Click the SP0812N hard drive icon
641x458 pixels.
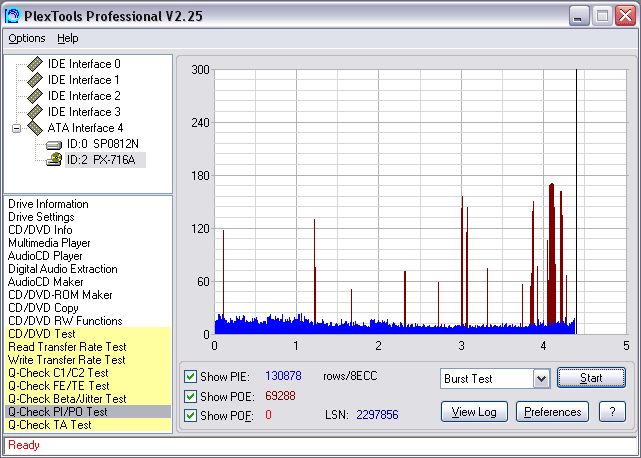54,144
